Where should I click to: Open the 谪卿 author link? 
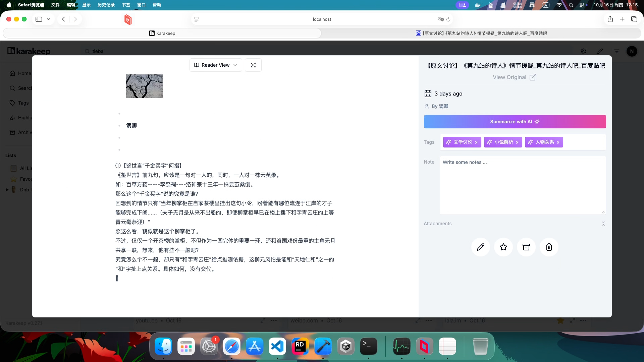pyautogui.click(x=131, y=125)
